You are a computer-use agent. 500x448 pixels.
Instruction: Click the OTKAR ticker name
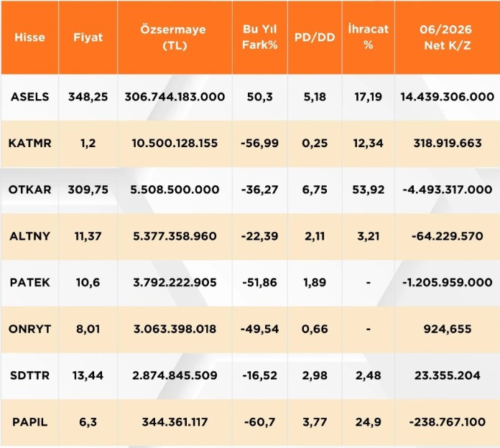29,190
